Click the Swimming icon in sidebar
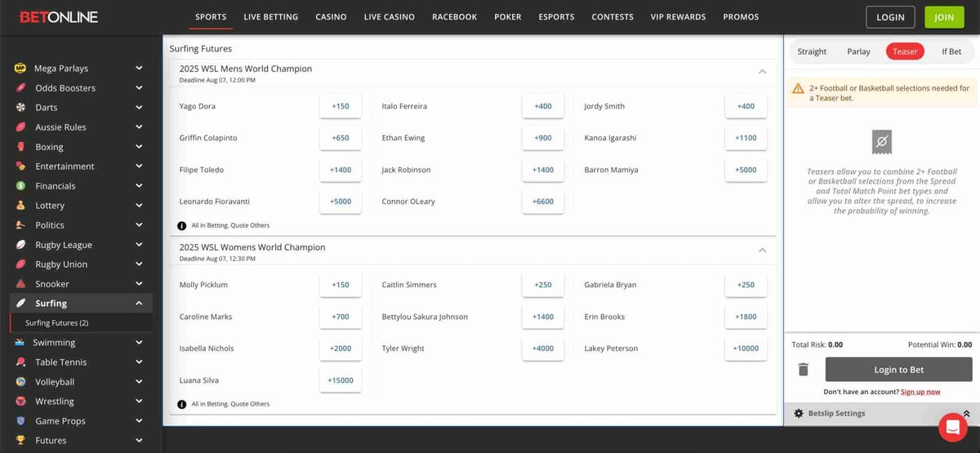Screen dimensions: 980x453 tap(20, 343)
